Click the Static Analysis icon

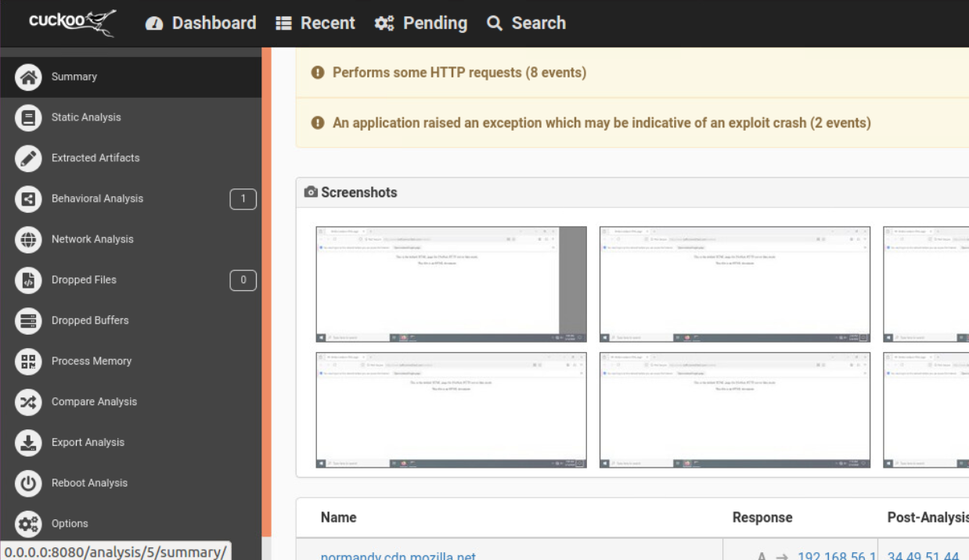(28, 117)
